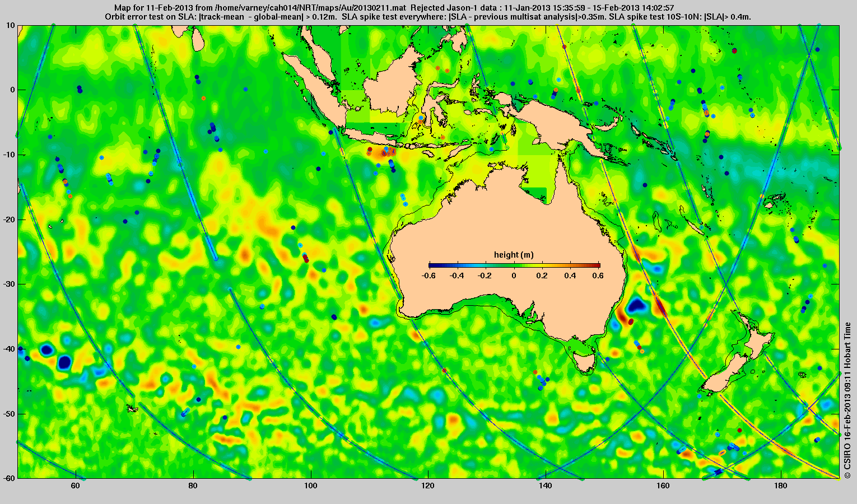This screenshot has width=857, height=504.
Task: Click the longitude axis label "120"
Action: (x=428, y=486)
